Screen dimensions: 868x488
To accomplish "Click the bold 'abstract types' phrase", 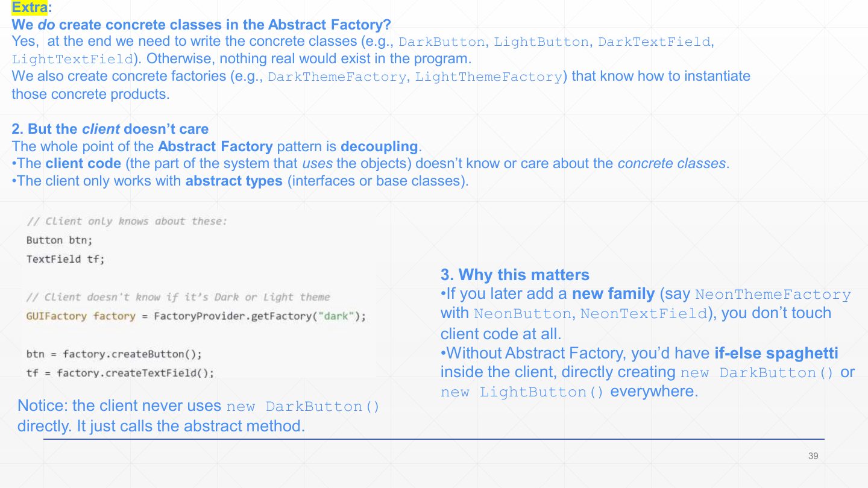I will tap(234, 181).
